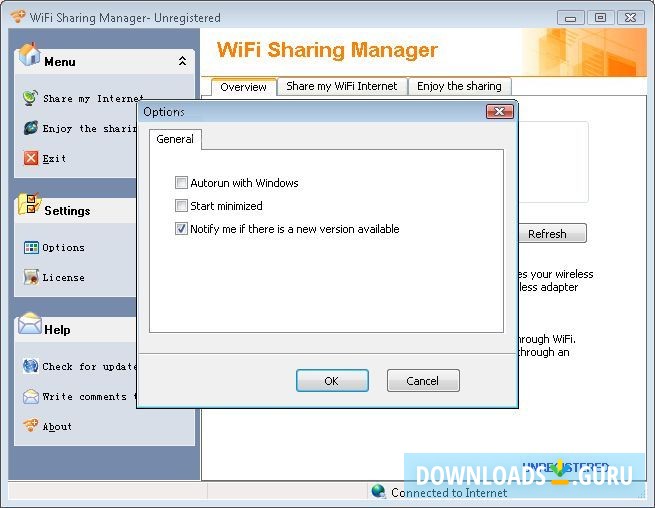Open the About link under Help

click(x=57, y=427)
